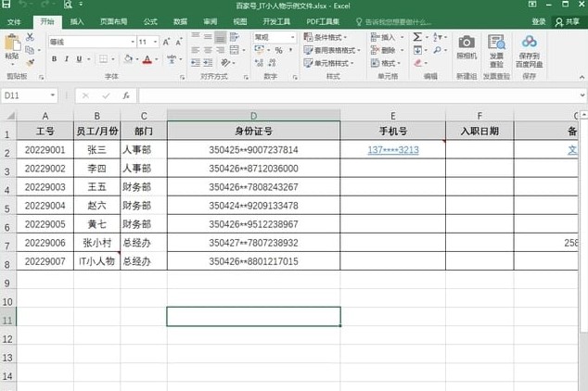This screenshot has width=588, height=391.
Task: Select row 9 header
Action: (7, 283)
